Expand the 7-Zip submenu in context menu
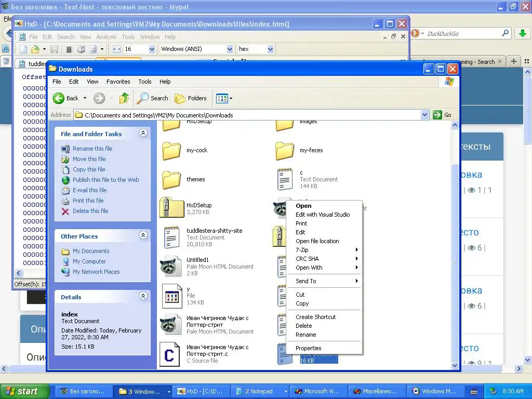 [x=324, y=250]
